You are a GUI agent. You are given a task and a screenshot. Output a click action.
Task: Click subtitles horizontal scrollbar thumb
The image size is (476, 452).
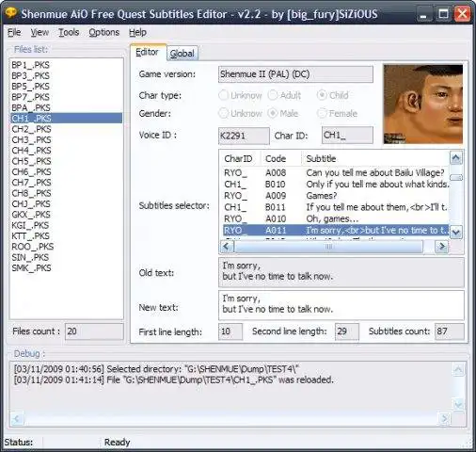click(x=328, y=247)
